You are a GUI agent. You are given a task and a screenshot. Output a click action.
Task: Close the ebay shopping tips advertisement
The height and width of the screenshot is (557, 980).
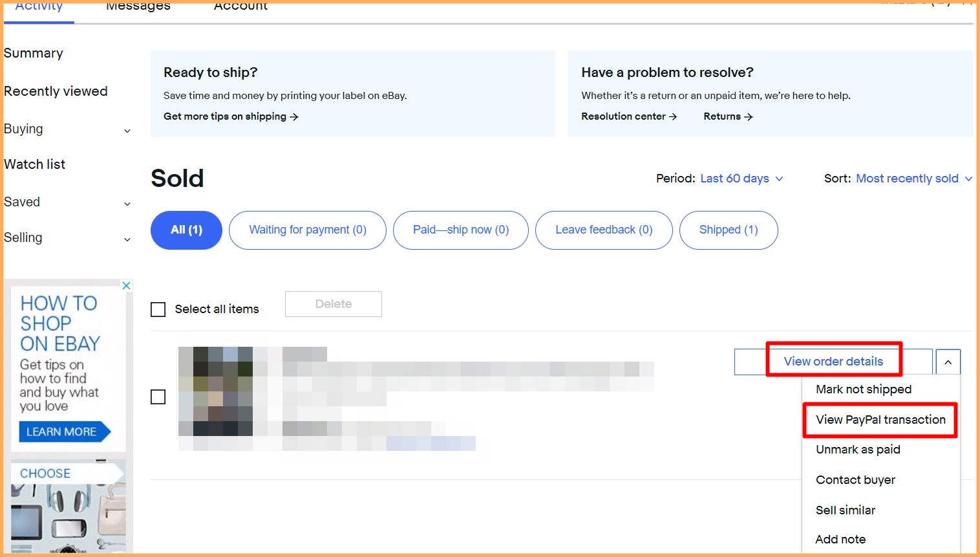point(127,285)
